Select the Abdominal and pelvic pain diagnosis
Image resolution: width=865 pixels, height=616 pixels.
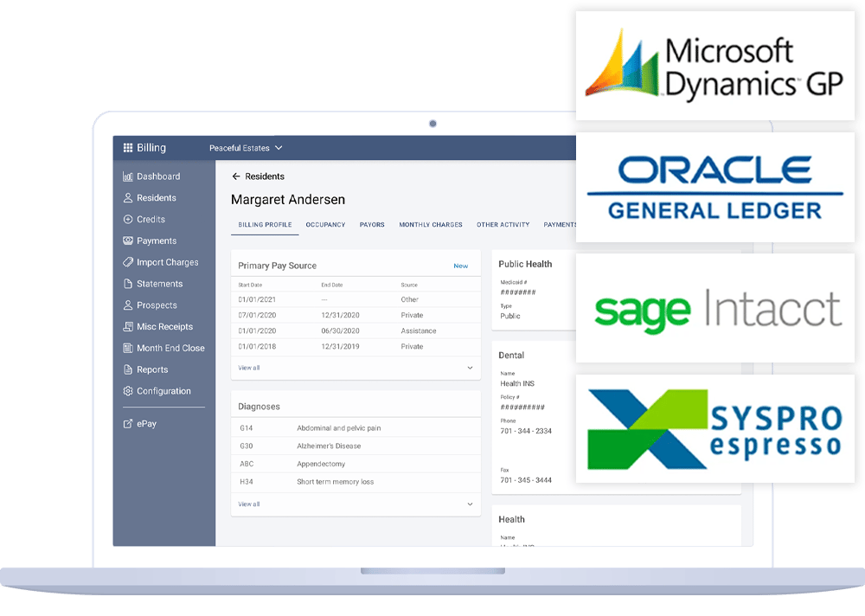(x=339, y=428)
